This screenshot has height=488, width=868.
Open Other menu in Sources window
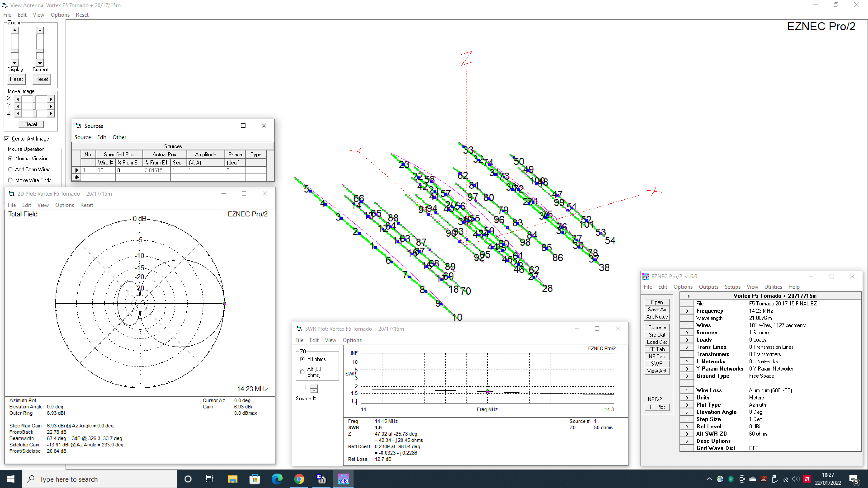(x=119, y=137)
